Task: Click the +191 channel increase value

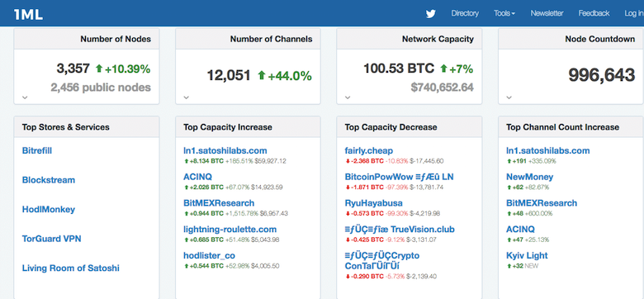Action: [517, 161]
